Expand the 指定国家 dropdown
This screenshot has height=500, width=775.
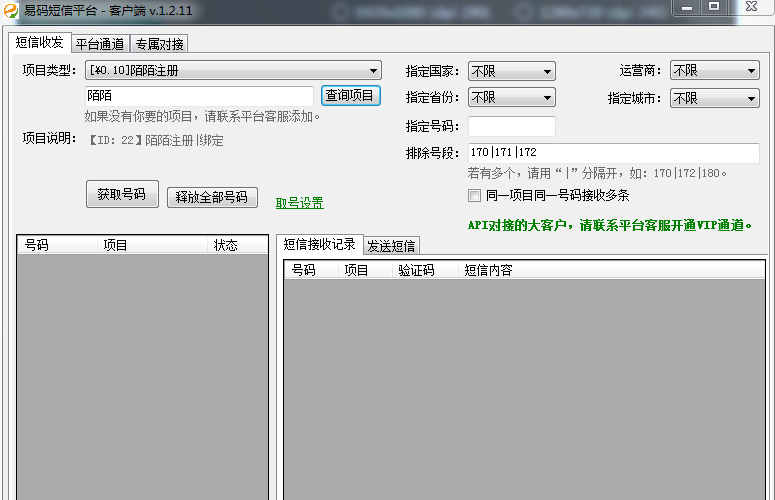click(512, 71)
